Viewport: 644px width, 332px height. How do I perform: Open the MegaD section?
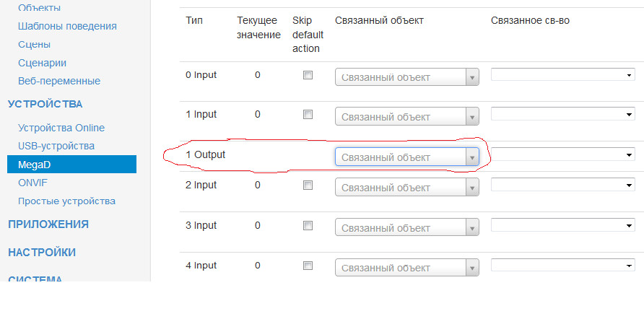point(35,165)
